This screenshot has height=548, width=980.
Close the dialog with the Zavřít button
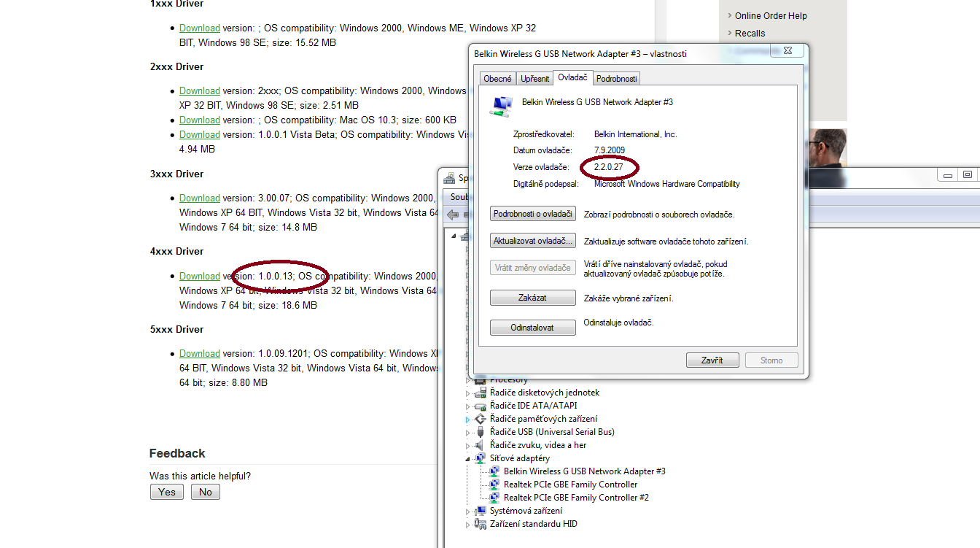tap(712, 360)
